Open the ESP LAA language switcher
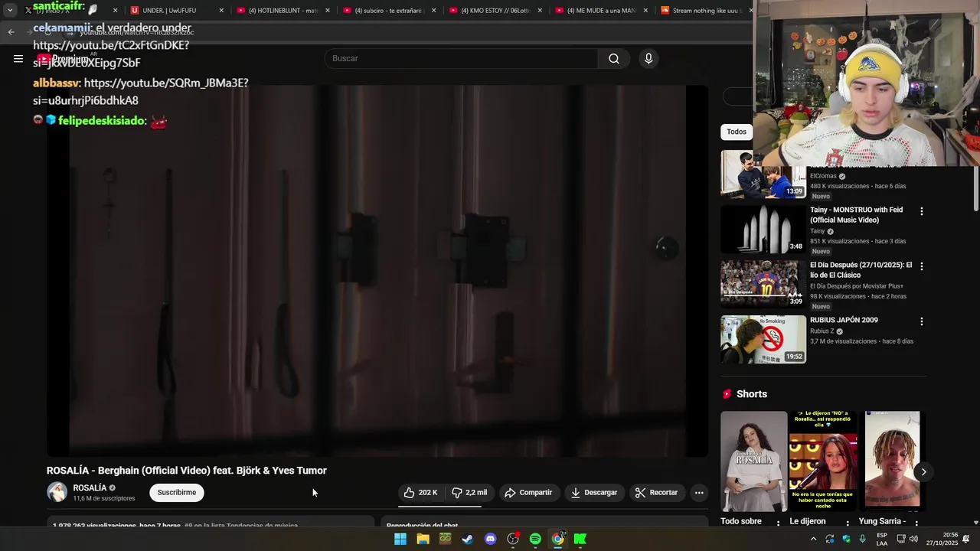 (882, 539)
